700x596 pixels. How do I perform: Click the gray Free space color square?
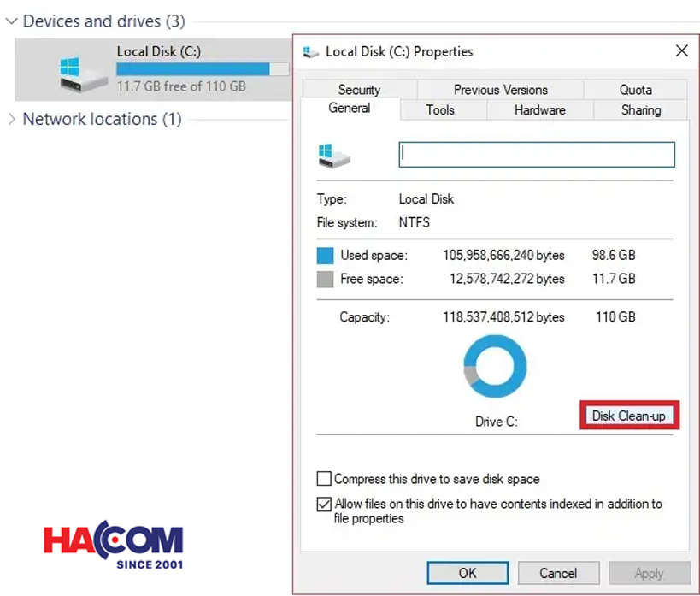(325, 279)
